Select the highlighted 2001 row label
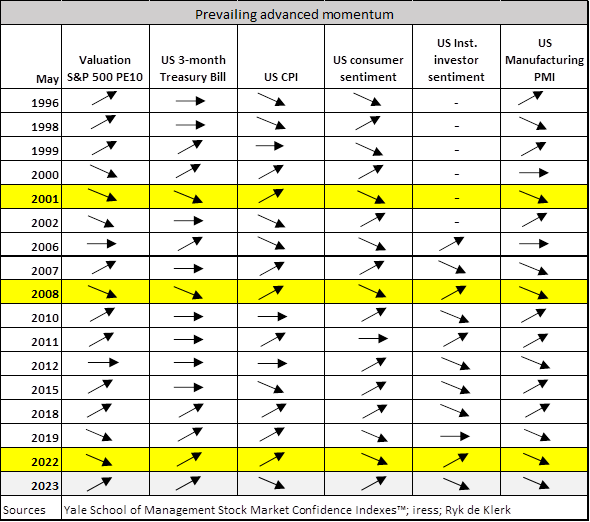 click(x=45, y=198)
